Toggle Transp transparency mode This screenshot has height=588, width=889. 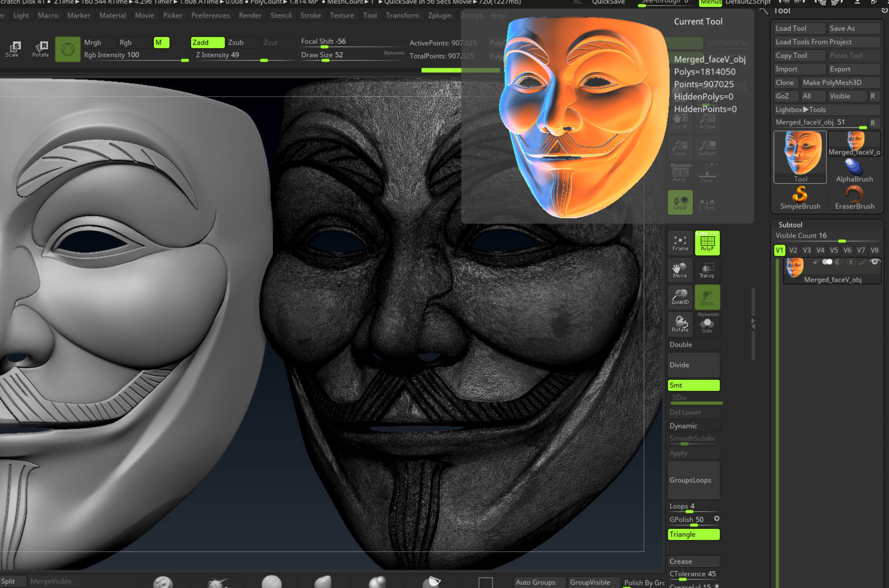tap(707, 270)
